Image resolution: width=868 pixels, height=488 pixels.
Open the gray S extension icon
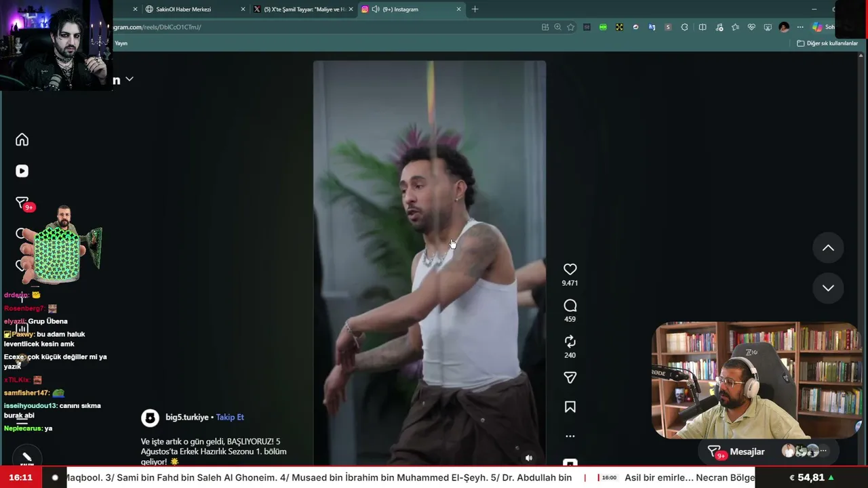point(668,27)
